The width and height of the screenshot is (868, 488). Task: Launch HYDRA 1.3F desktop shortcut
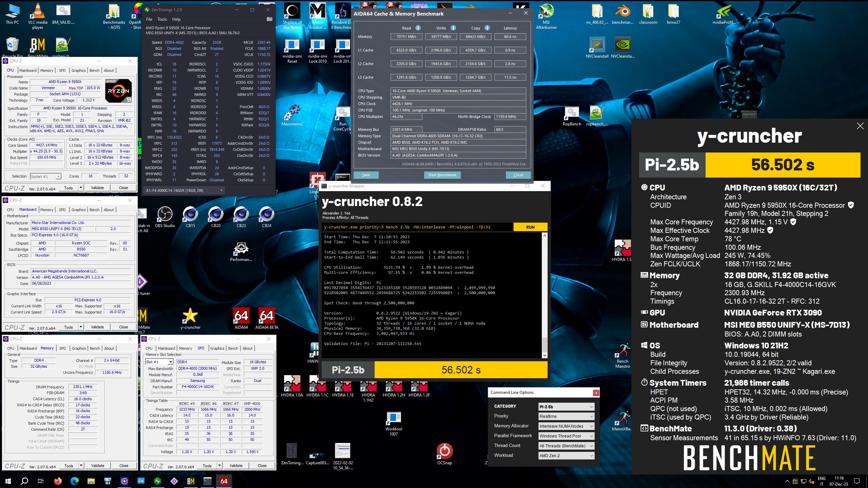pos(419,386)
